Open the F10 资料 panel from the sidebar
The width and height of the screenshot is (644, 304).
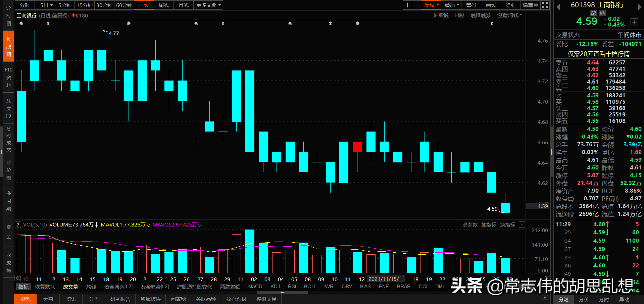8,77
